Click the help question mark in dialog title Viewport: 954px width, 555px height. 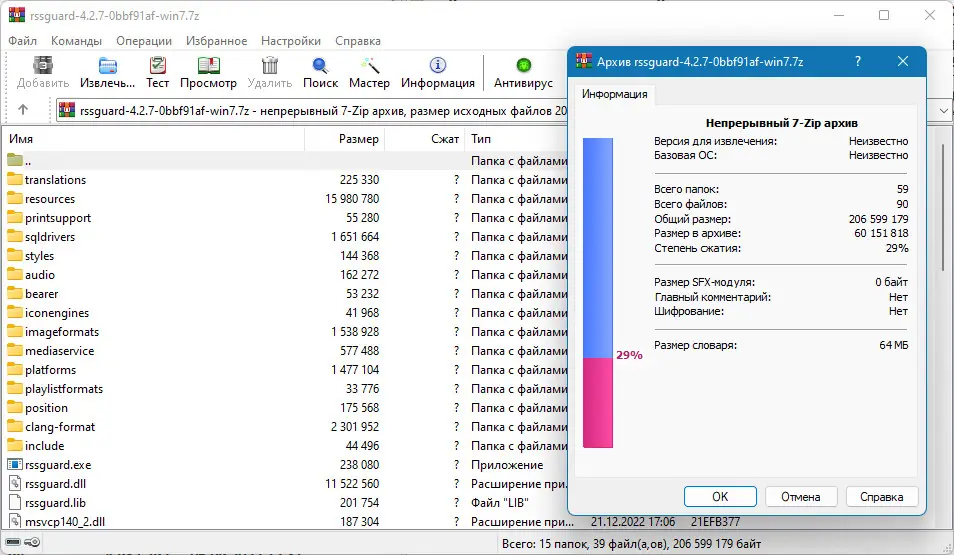click(x=858, y=61)
